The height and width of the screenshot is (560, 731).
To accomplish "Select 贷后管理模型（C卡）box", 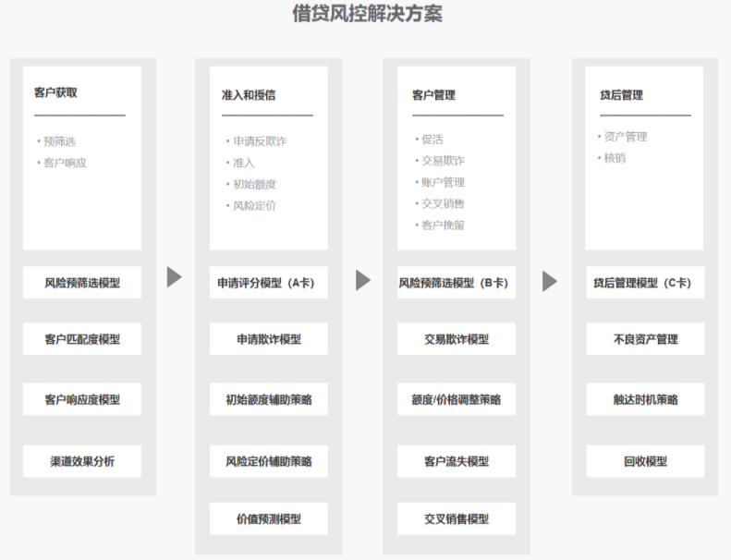I will [645, 283].
